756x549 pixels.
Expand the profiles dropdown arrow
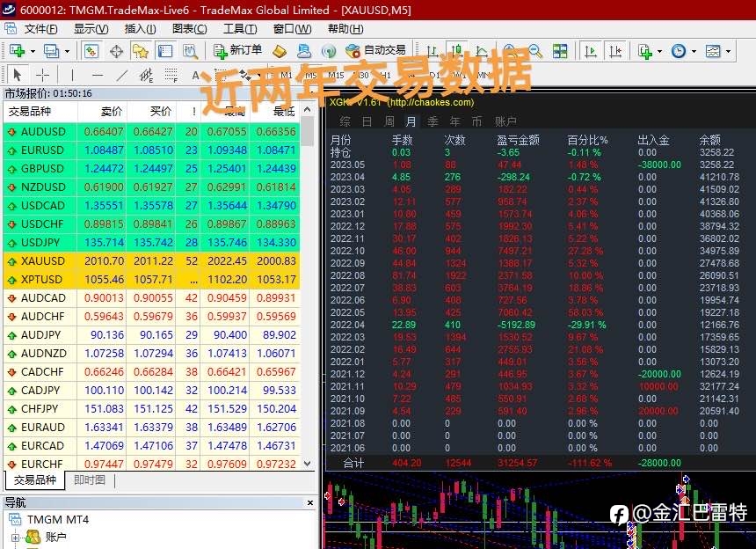coord(67,51)
